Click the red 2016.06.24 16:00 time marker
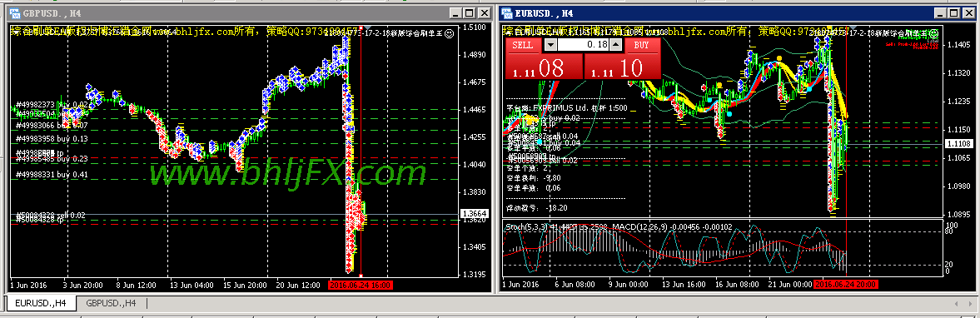This screenshot has height=318, width=980. click(360, 285)
